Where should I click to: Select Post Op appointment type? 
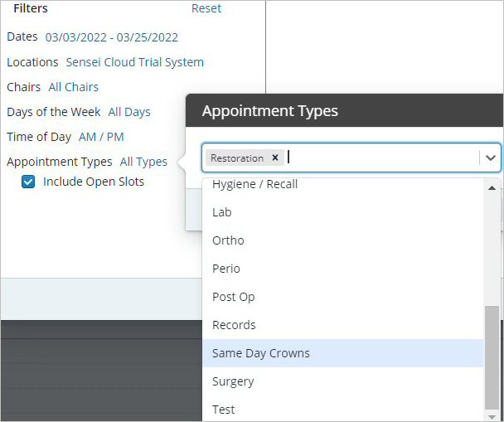pos(233,297)
